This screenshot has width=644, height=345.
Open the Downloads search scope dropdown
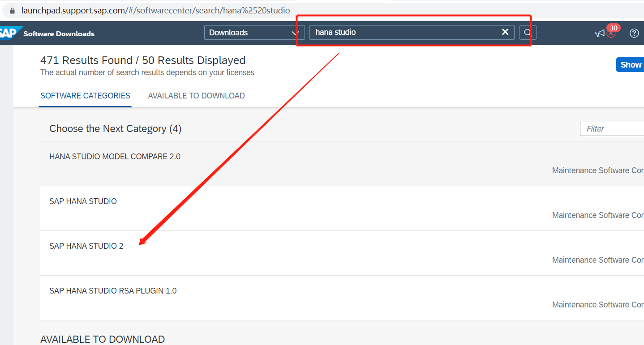(x=254, y=33)
